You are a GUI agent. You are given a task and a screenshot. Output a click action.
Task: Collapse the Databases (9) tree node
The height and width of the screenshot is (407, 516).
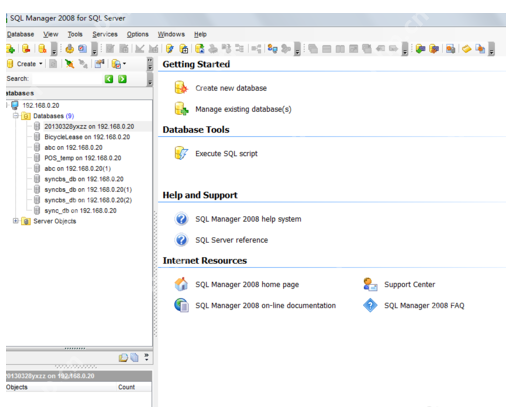point(15,116)
